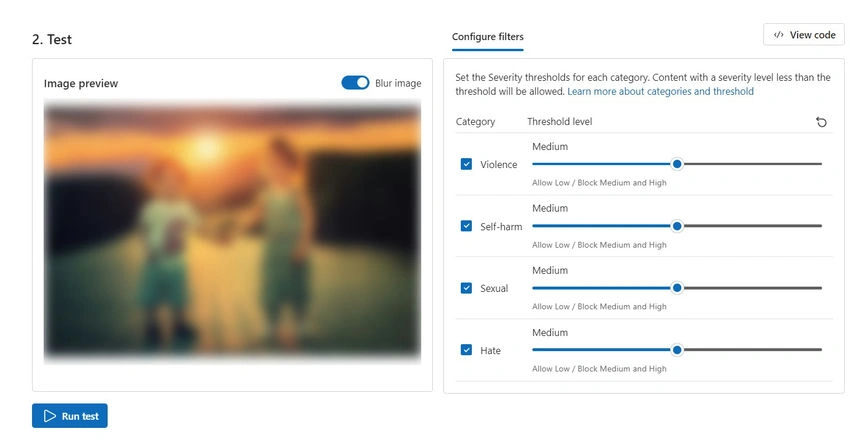The width and height of the screenshot is (850, 443).
Task: Click the blurred image preview thumbnail
Action: (x=232, y=231)
